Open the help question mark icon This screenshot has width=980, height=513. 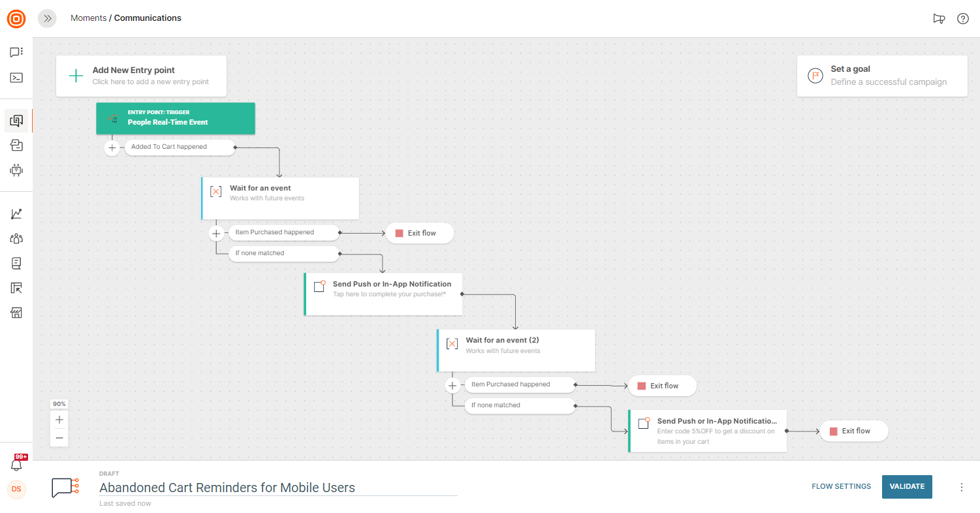click(x=962, y=18)
